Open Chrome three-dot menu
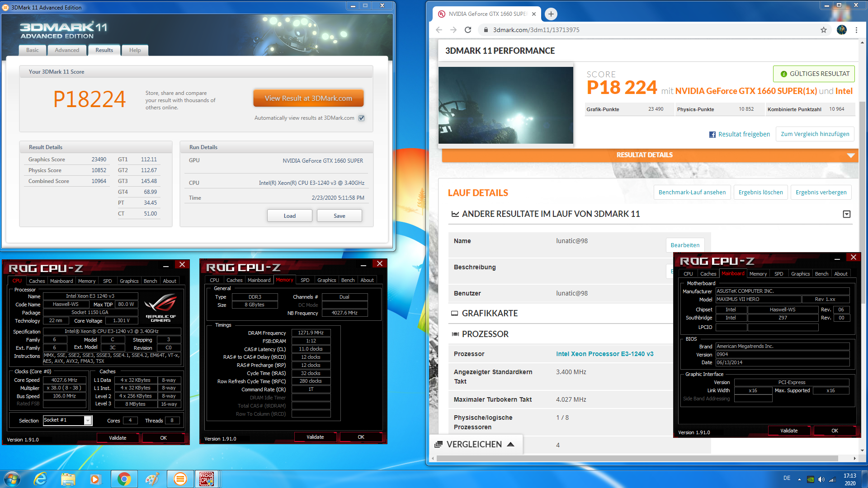Viewport: 868px width, 488px height. (856, 30)
